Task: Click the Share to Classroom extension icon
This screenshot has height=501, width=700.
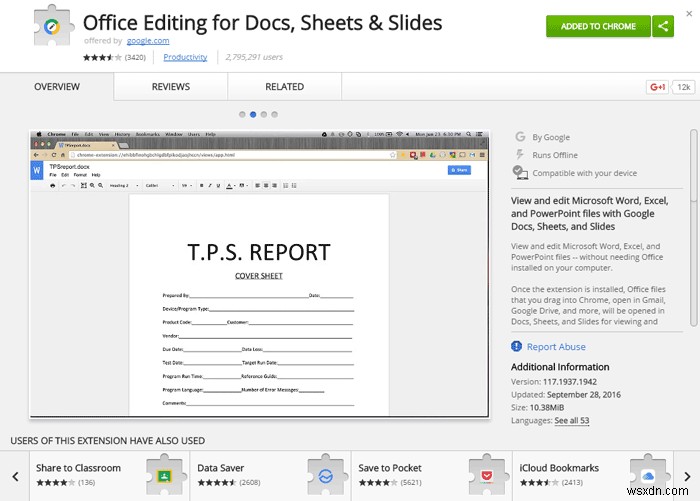Action: point(165,476)
